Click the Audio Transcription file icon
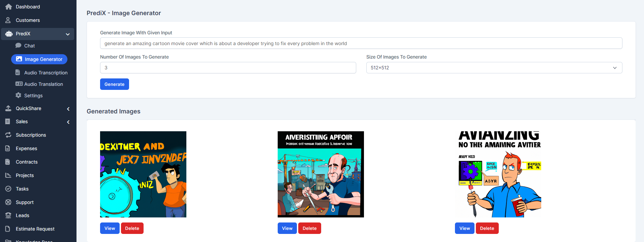This screenshot has width=644, height=242. coord(18,72)
